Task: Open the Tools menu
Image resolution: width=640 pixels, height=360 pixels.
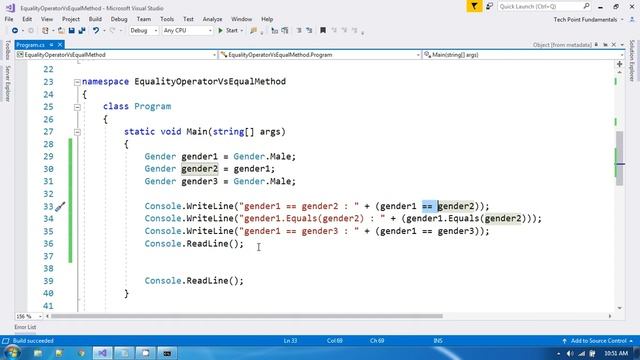Action: pyautogui.click(x=167, y=19)
